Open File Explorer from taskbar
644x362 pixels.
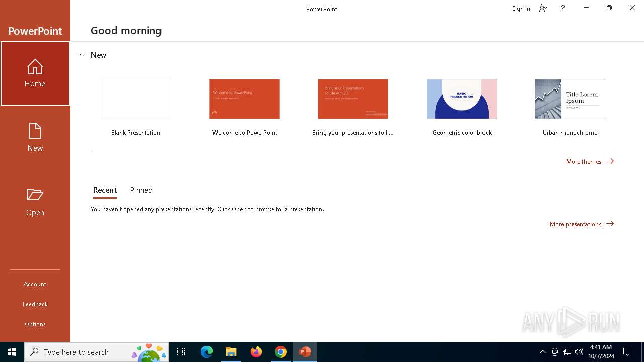point(231,352)
